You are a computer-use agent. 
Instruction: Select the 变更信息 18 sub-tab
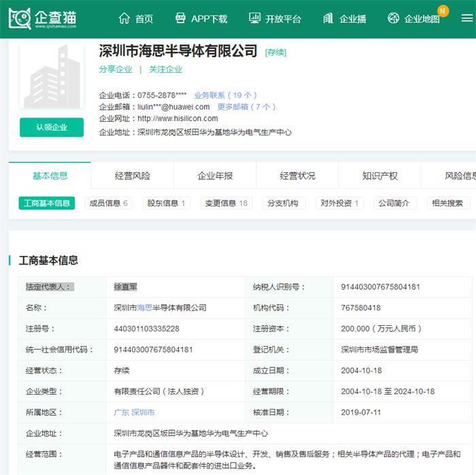226,203
